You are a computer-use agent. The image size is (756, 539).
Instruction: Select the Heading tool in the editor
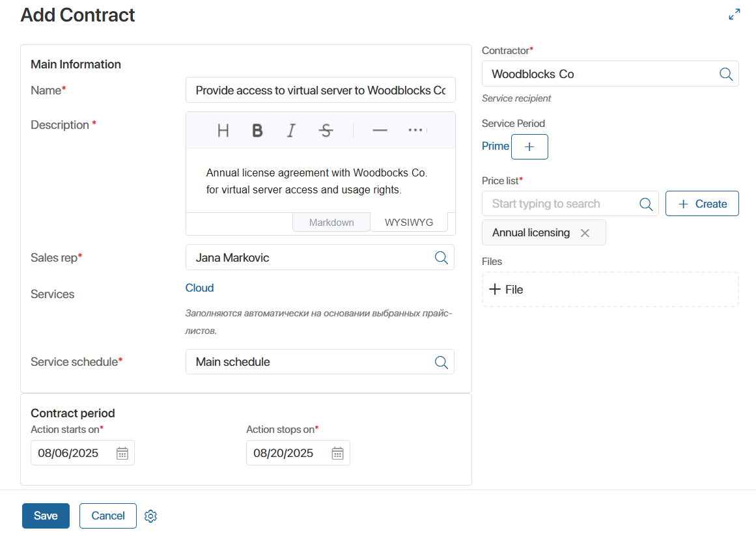pyautogui.click(x=223, y=130)
